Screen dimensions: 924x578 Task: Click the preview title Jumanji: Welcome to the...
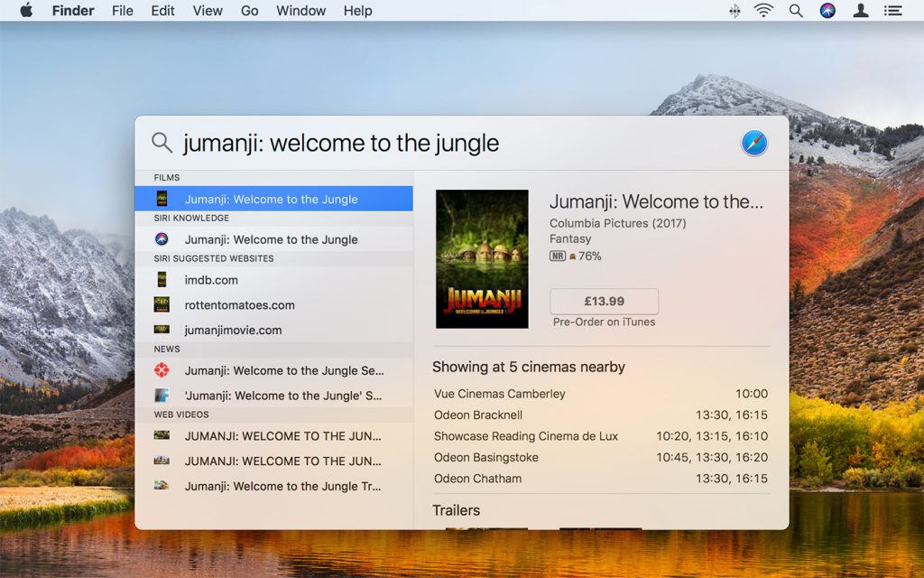[x=657, y=201]
